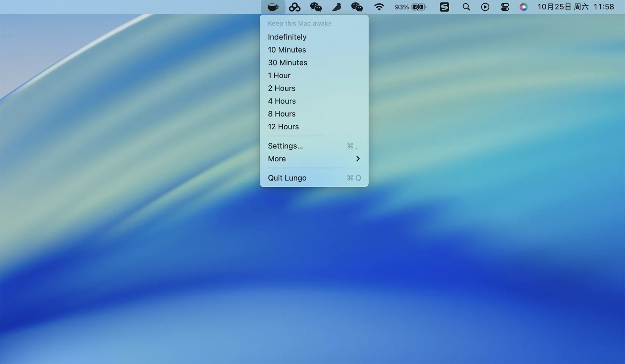The width and height of the screenshot is (625, 364).
Task: Click Quit Lungo
Action: click(287, 178)
